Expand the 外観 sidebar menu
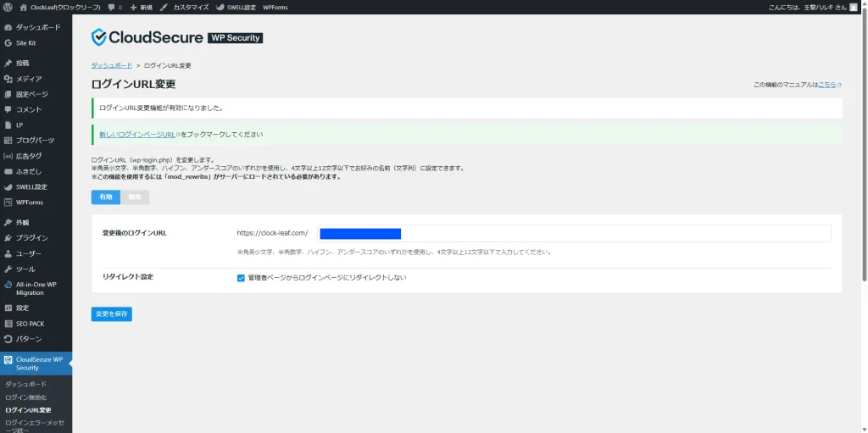Viewport: 868px width, 433px height. [x=23, y=222]
